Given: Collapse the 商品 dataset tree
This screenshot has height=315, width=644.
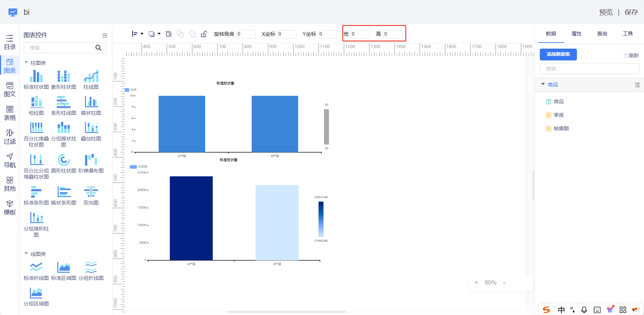Looking at the screenshot, I should tap(543, 84).
